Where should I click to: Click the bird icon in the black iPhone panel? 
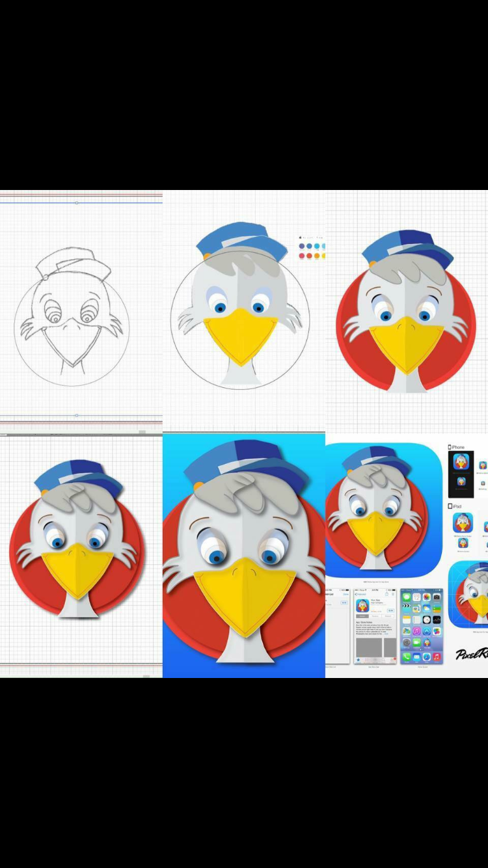point(461,462)
